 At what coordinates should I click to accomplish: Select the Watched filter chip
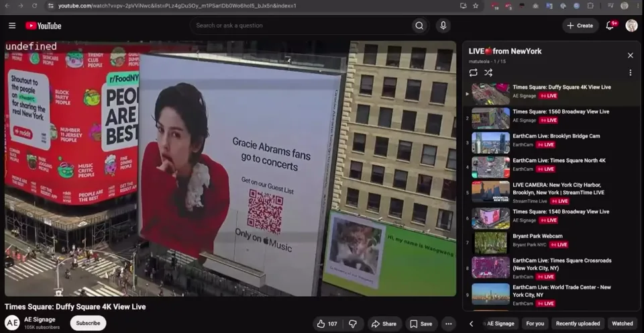pyautogui.click(x=623, y=324)
